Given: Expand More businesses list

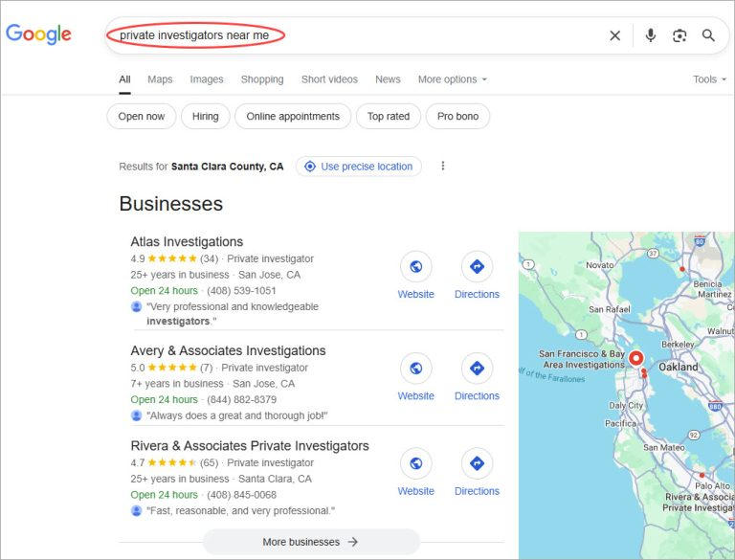Looking at the screenshot, I should click(x=311, y=542).
